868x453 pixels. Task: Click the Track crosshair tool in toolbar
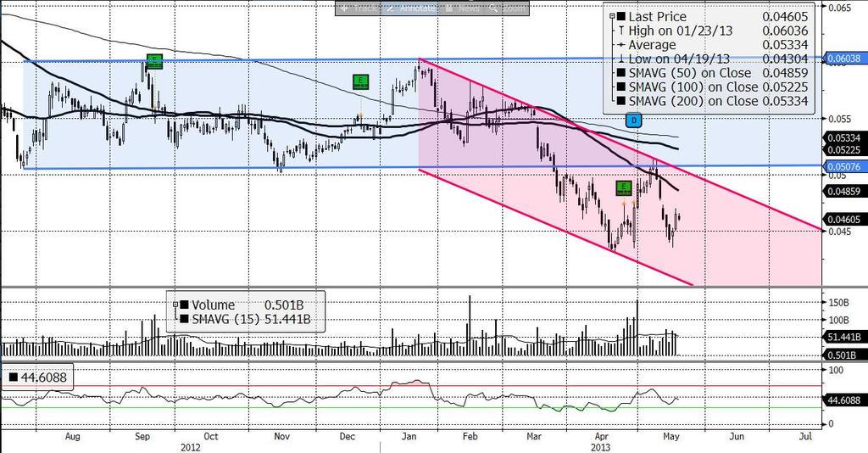coord(359,8)
